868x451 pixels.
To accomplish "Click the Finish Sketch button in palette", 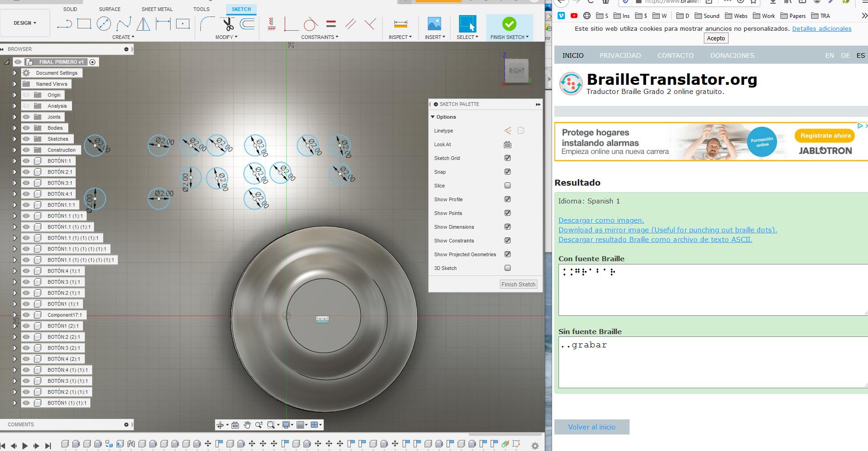I will click(x=518, y=284).
